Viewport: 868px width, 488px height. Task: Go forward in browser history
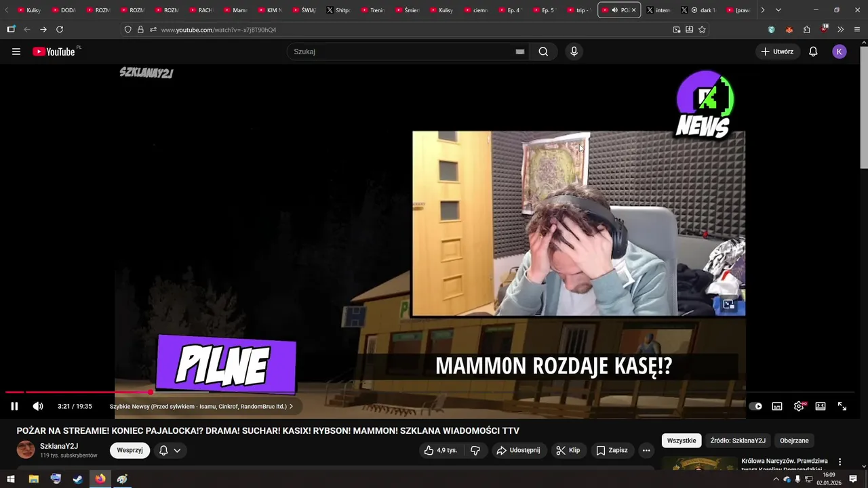pyautogui.click(x=43, y=29)
